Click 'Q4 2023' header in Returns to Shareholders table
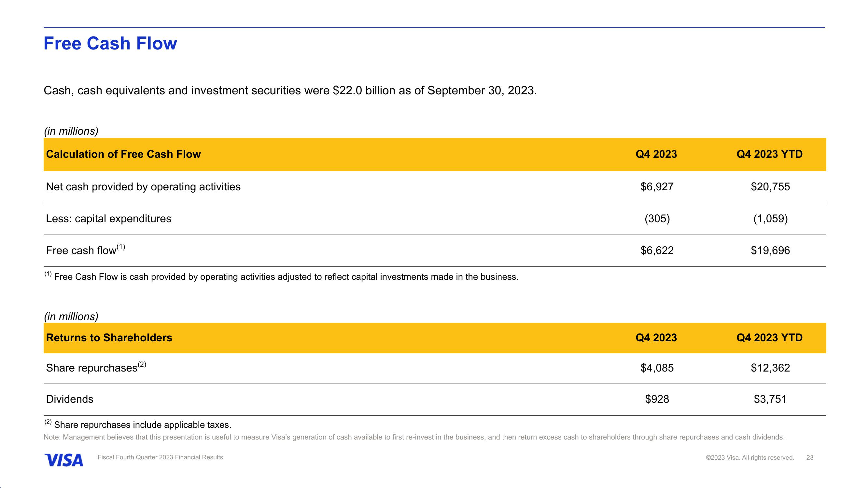 pyautogui.click(x=656, y=338)
